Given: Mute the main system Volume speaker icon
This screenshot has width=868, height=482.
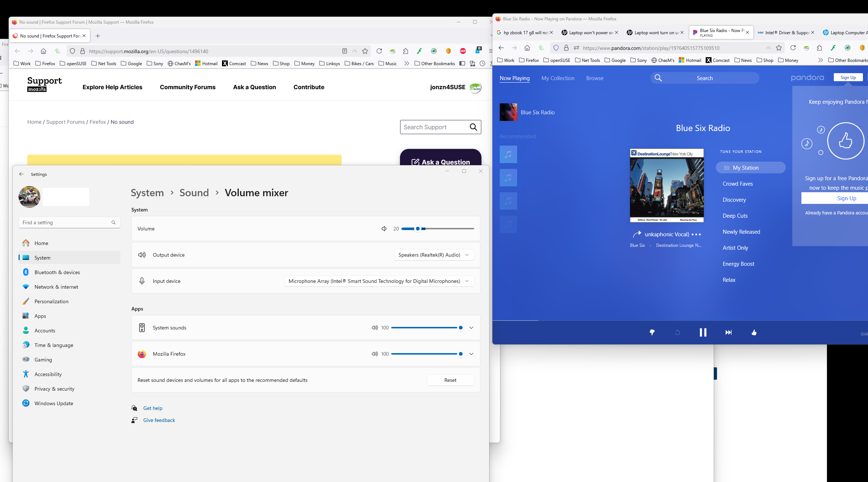Looking at the screenshot, I should click(x=384, y=229).
